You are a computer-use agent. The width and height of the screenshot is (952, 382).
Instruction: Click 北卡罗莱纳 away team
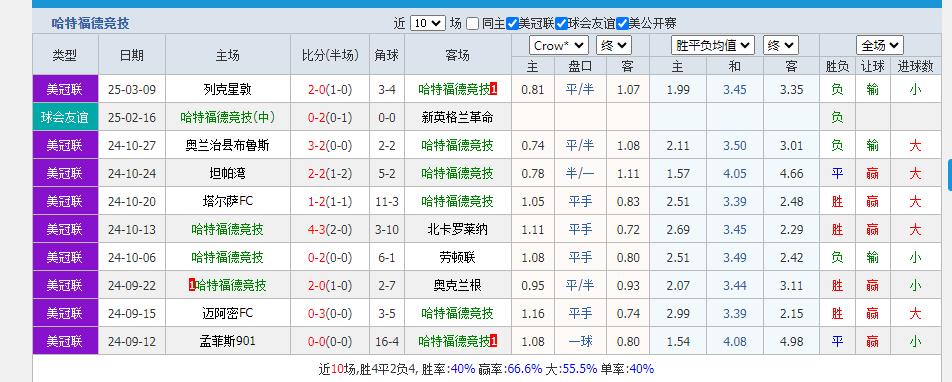457,230
